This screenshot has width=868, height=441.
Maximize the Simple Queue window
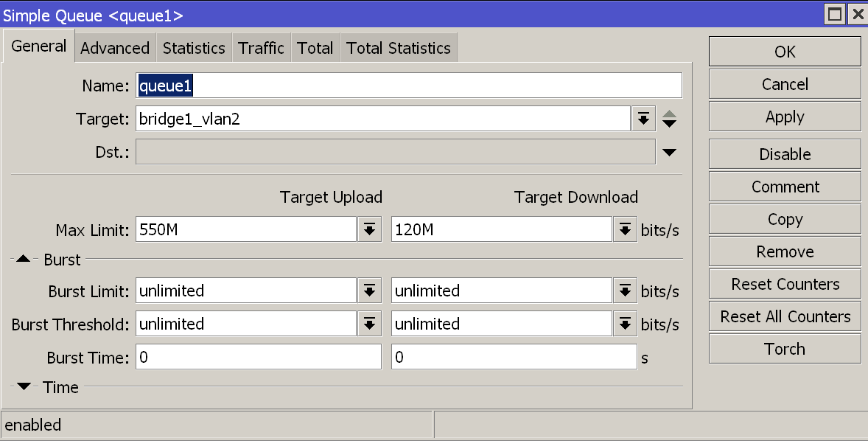click(835, 14)
